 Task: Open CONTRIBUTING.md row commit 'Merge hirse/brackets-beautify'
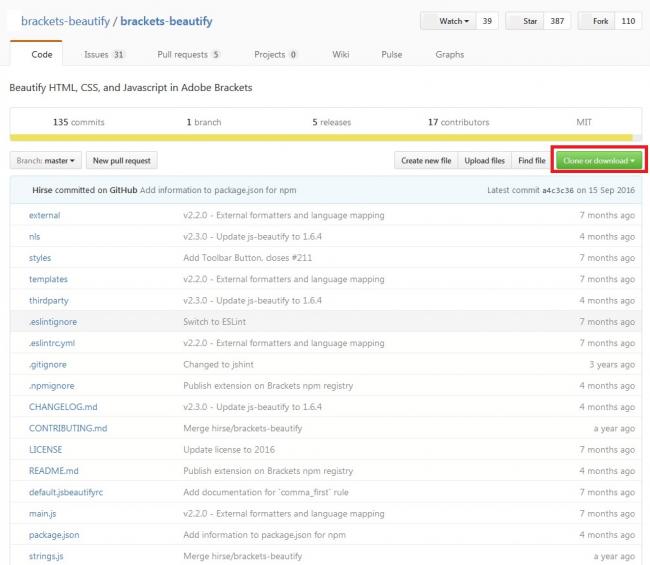pos(243,429)
